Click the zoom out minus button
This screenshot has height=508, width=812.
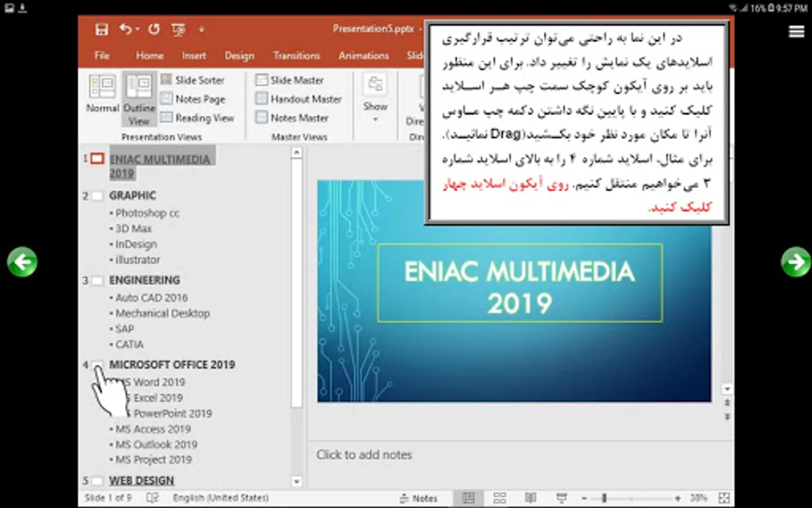click(584, 498)
